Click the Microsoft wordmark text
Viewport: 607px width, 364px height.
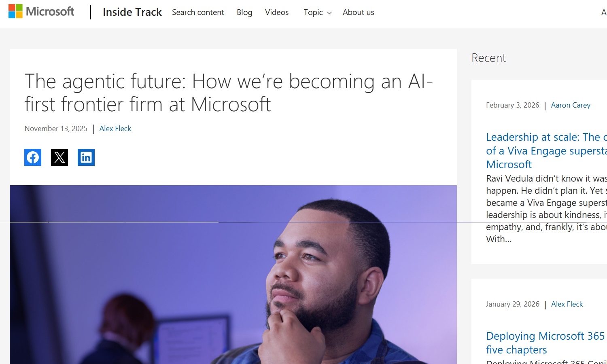click(x=50, y=11)
